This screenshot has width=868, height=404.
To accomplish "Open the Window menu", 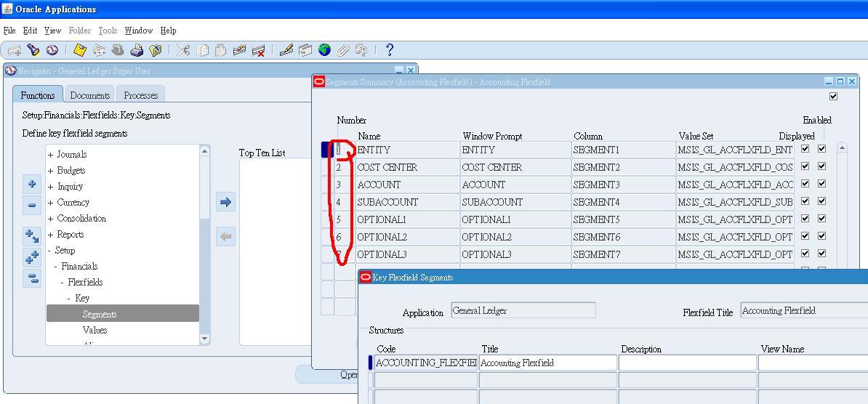I will (138, 31).
